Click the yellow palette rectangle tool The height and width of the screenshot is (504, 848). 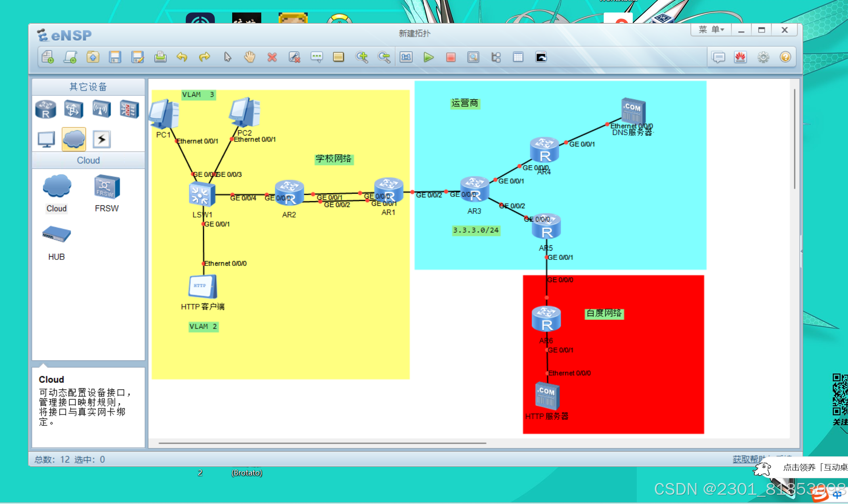[338, 57]
